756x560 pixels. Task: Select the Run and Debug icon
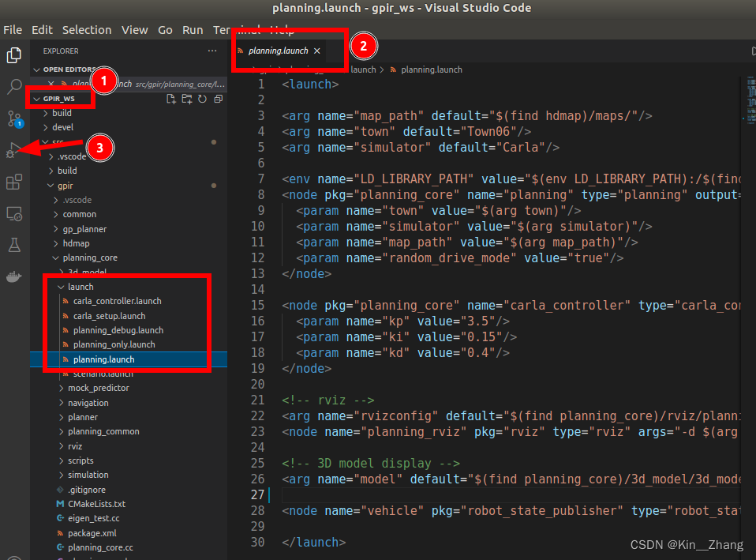[14, 150]
